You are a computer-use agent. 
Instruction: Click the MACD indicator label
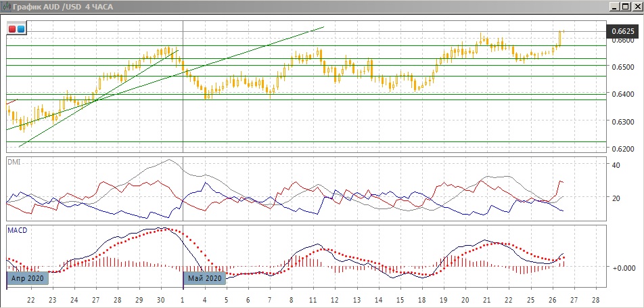click(17, 230)
